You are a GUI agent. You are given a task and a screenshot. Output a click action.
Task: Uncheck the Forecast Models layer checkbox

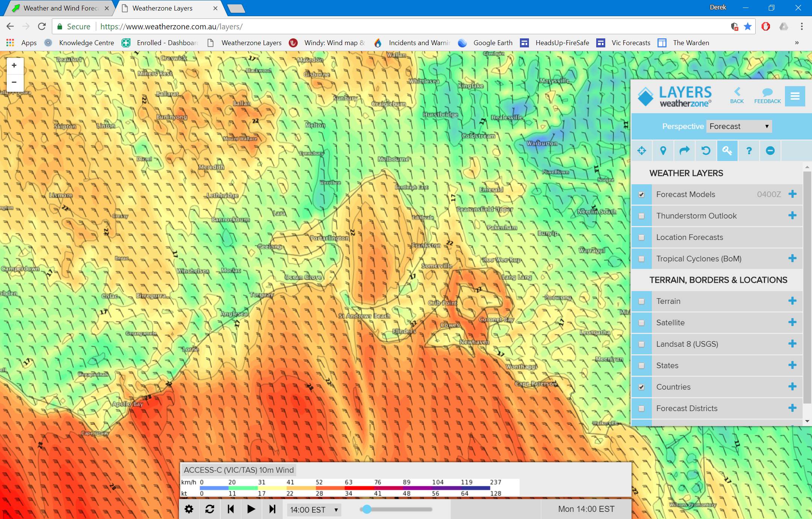pyautogui.click(x=641, y=194)
